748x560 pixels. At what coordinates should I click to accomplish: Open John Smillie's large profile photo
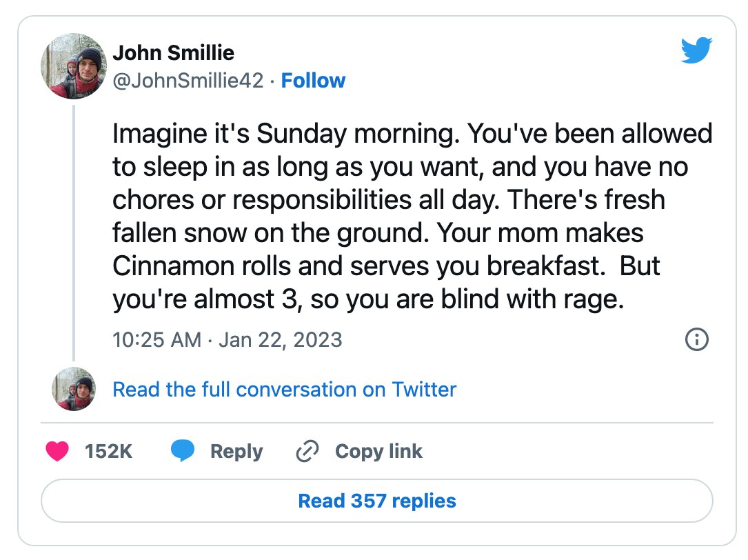74,66
